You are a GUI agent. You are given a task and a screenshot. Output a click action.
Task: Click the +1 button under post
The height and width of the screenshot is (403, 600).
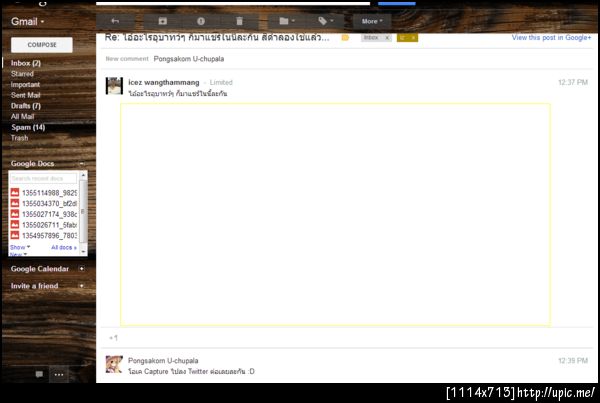coord(113,338)
